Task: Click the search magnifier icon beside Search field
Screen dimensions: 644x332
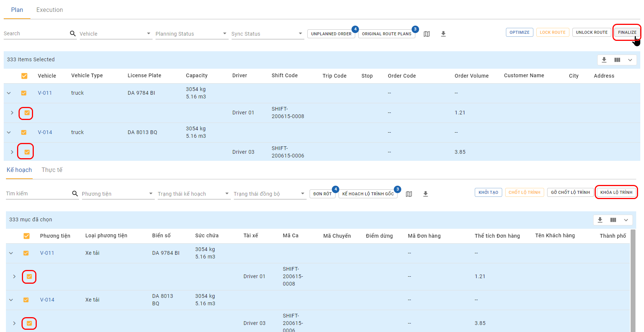Action: point(73,33)
